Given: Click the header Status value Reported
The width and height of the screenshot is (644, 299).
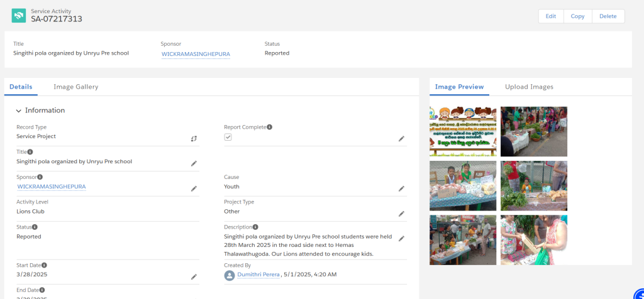Looking at the screenshot, I should 277,53.
